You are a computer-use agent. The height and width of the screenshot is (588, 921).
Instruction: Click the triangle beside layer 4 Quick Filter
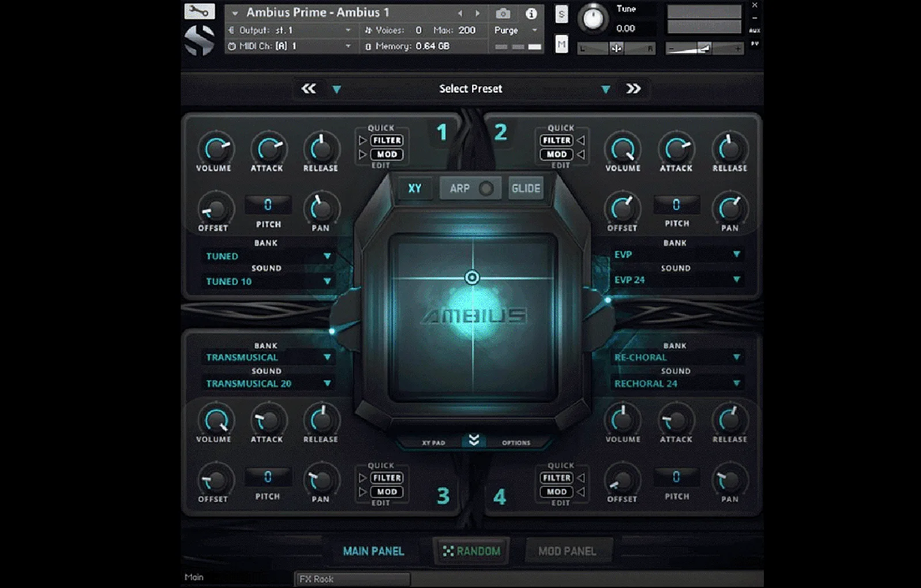click(581, 478)
